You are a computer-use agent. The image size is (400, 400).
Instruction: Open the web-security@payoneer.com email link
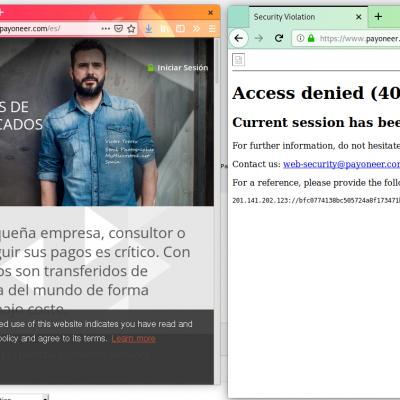[341, 164]
